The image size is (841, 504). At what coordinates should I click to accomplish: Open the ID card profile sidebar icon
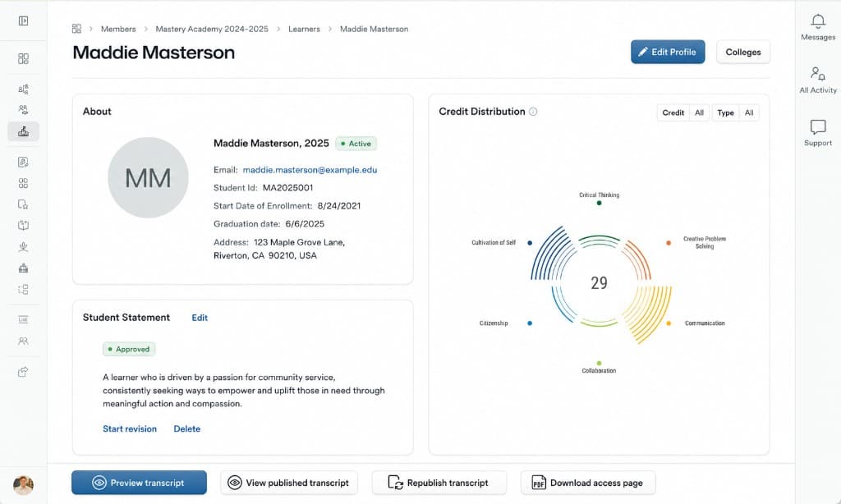[23, 162]
